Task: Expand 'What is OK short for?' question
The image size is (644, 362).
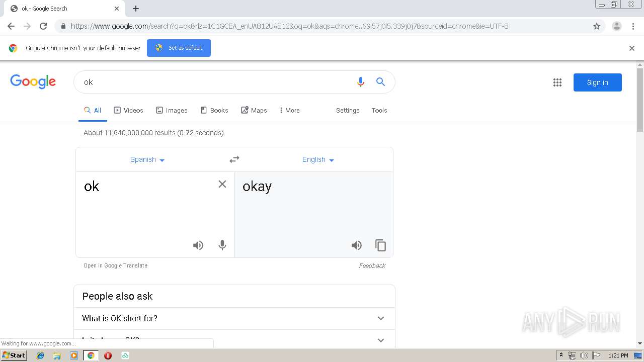Action: click(x=234, y=318)
